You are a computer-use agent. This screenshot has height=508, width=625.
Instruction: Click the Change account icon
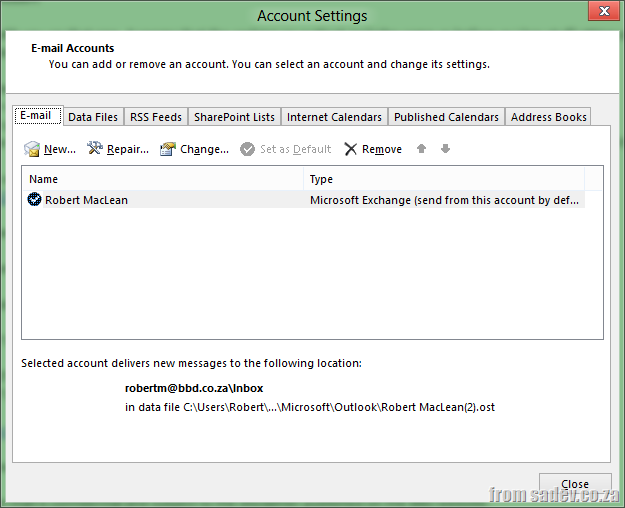[x=168, y=149]
